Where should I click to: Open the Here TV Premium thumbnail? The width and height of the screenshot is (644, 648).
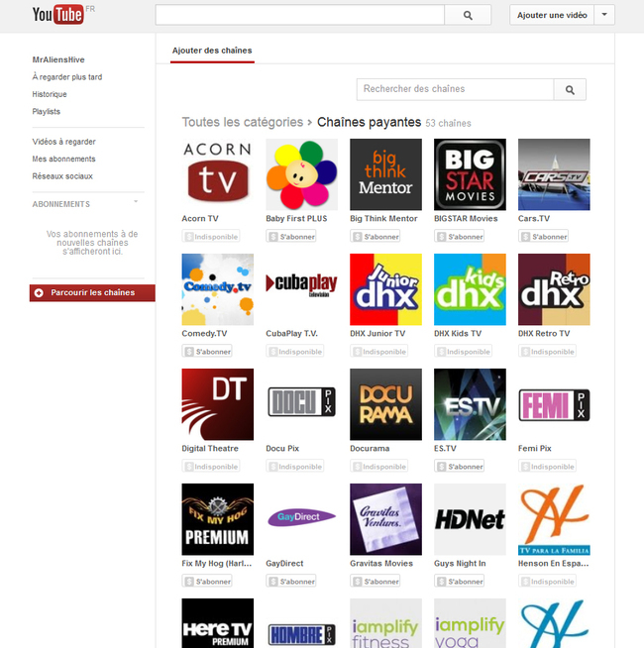(217, 623)
